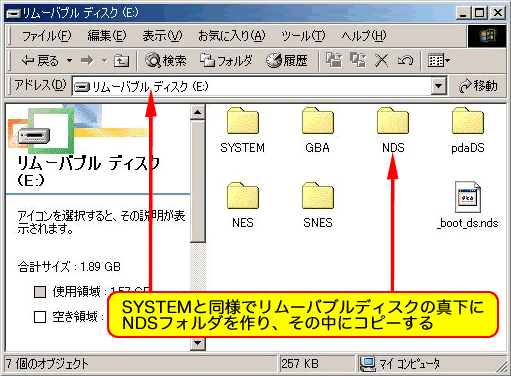The width and height of the screenshot is (511, 376).
Task: Select the NDS folder
Action: pyautogui.click(x=393, y=121)
